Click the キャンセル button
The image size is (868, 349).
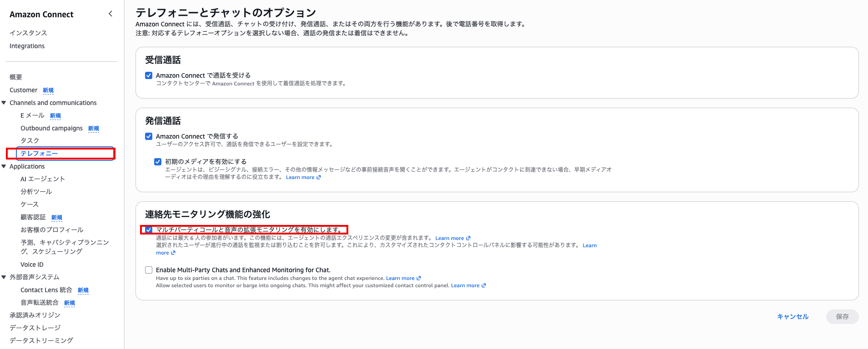(793, 317)
